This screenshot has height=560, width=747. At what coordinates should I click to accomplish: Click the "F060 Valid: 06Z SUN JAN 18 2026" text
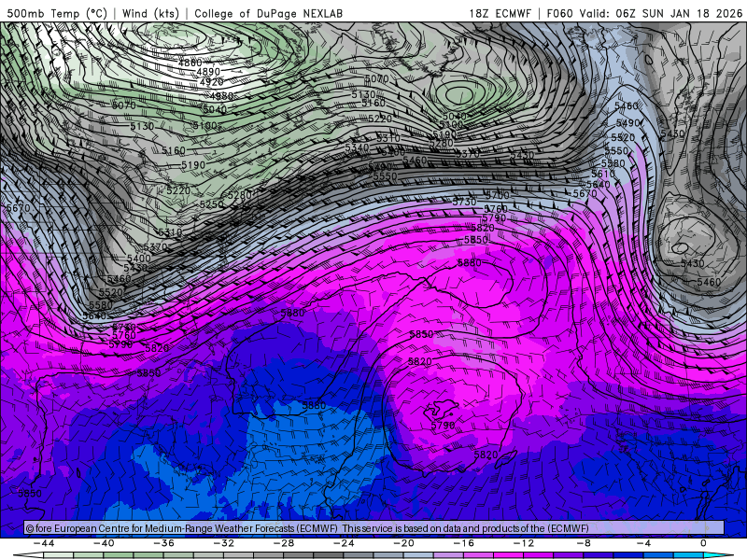coord(644,13)
